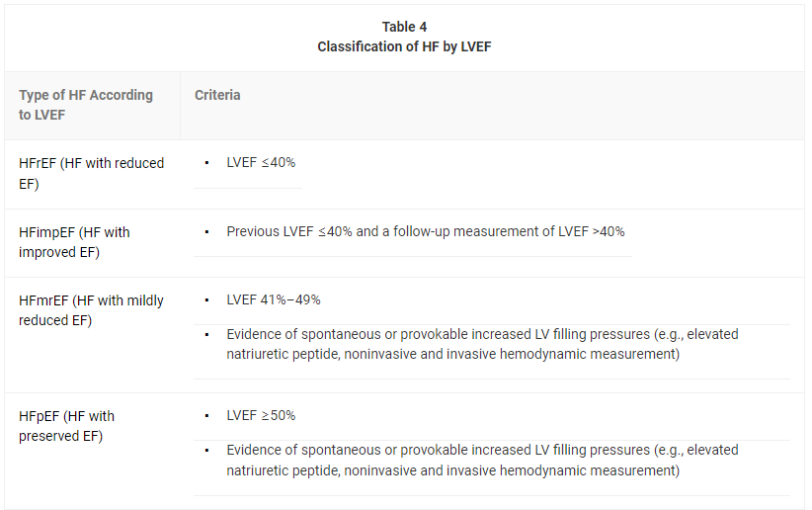Click the HFrEF row label
This screenshot has height=510, width=812.
91,173
